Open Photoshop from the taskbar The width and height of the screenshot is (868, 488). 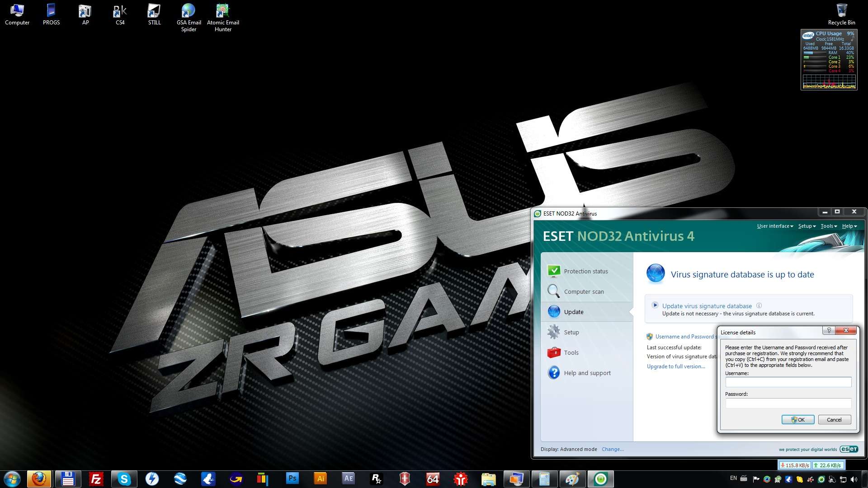[292, 479]
